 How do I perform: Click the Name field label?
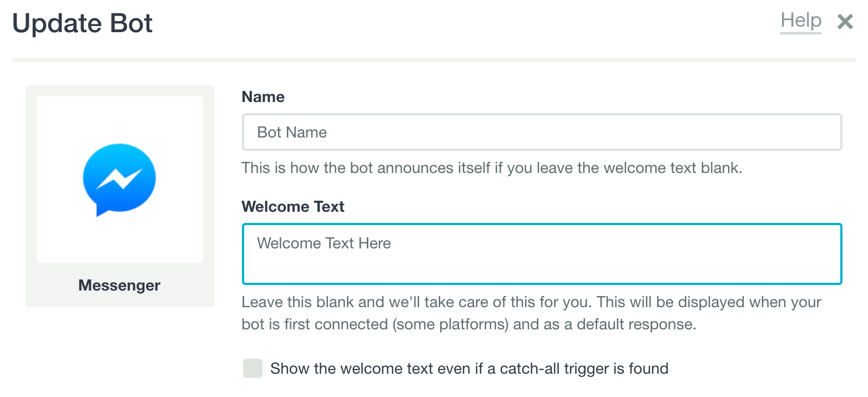tap(263, 97)
